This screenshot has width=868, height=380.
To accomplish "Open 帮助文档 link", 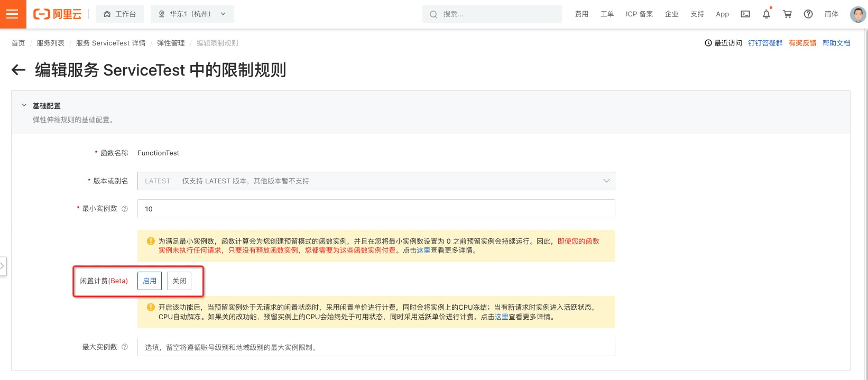I will [x=836, y=43].
